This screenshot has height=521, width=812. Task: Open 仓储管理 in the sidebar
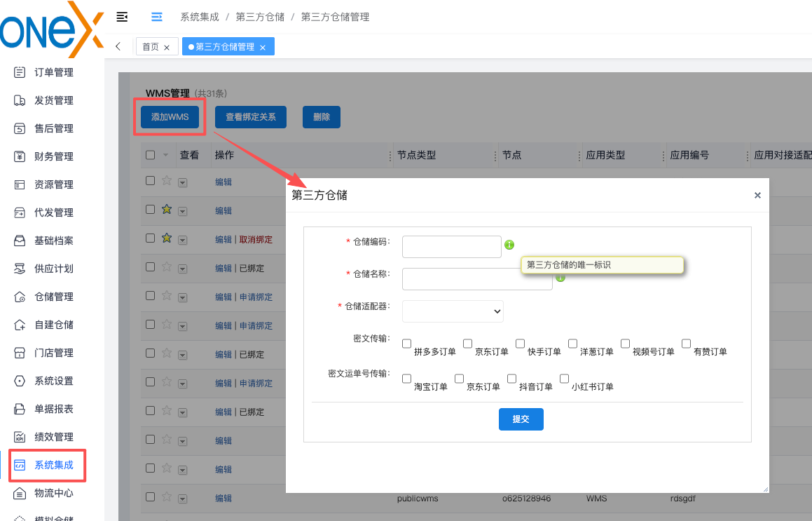(x=43, y=297)
